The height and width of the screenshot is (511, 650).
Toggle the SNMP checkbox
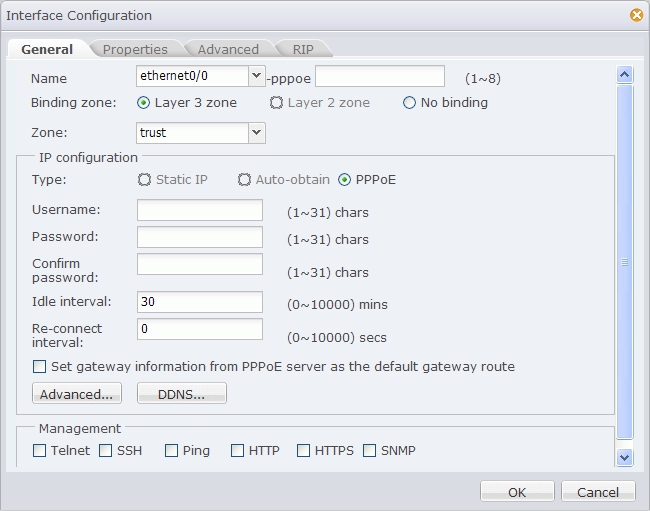pos(369,451)
